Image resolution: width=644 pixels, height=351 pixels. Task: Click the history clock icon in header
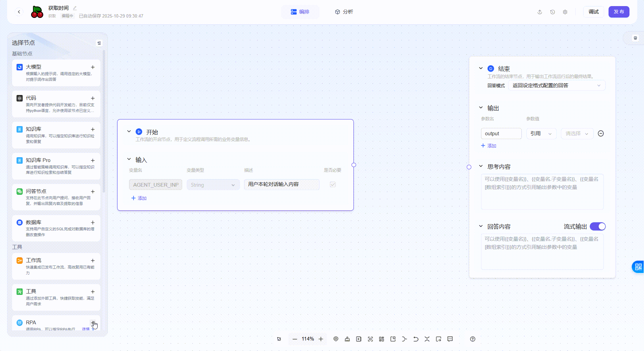[x=552, y=12]
